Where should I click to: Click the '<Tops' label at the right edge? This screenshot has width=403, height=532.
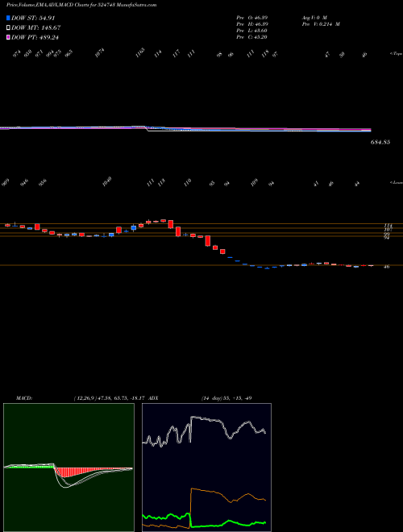click(x=396, y=54)
